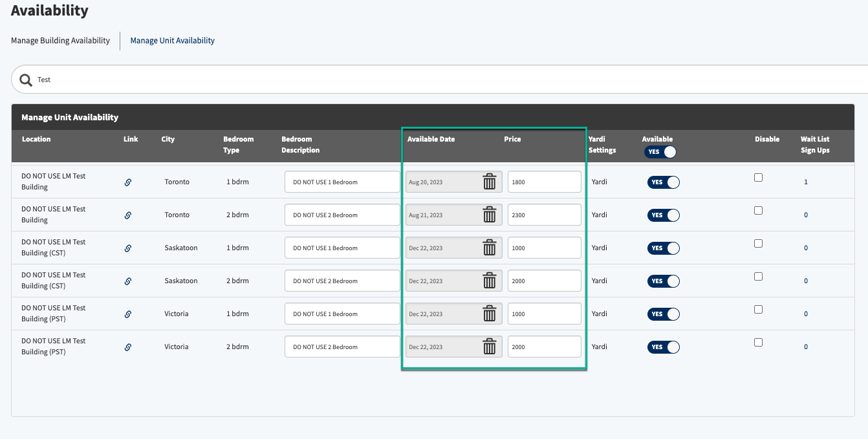Switch to Manage Building Availability tab
Screen dimensions: 868x439
pyautogui.click(x=60, y=41)
